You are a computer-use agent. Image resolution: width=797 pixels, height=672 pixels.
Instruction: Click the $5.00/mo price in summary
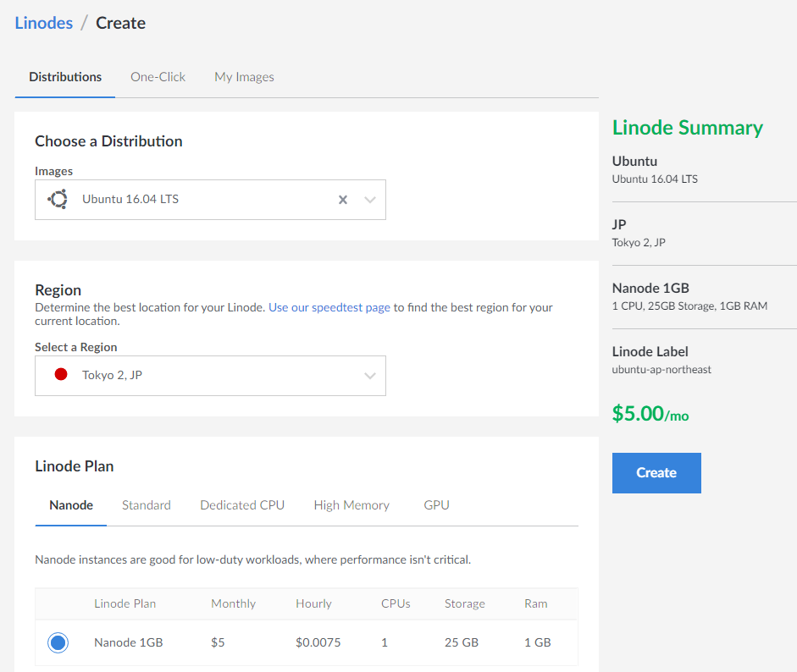650,414
